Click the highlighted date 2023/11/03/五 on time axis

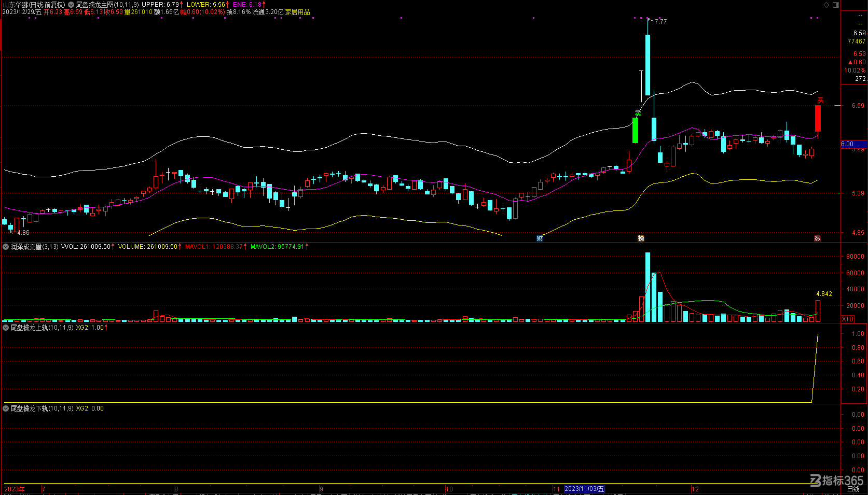pyautogui.click(x=584, y=489)
